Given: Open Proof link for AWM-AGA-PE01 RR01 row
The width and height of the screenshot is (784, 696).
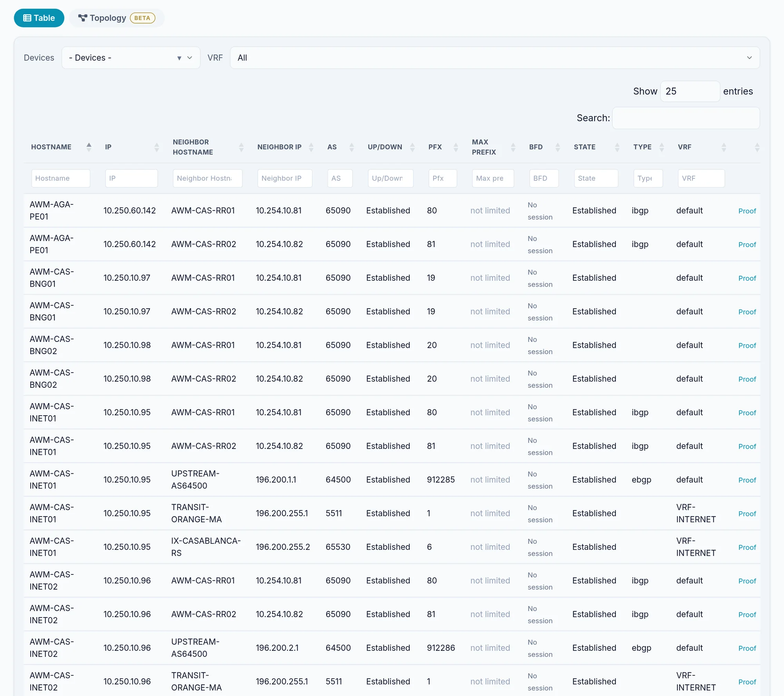Looking at the screenshot, I should coord(747,211).
